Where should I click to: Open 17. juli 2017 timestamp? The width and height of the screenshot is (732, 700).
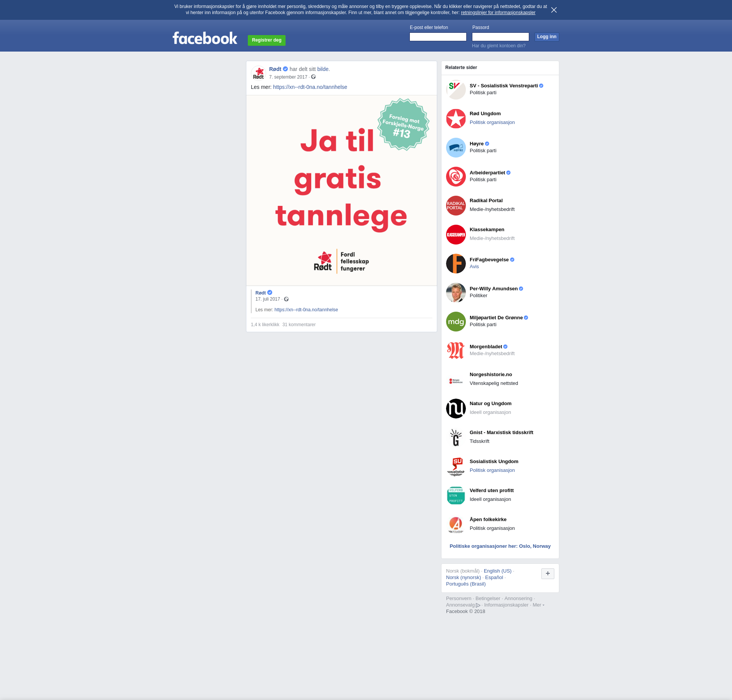pyautogui.click(x=268, y=299)
